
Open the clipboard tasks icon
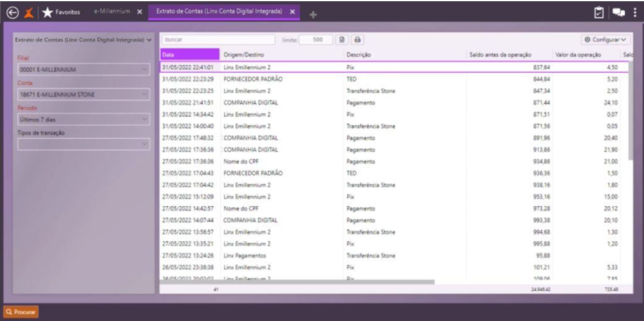click(600, 13)
